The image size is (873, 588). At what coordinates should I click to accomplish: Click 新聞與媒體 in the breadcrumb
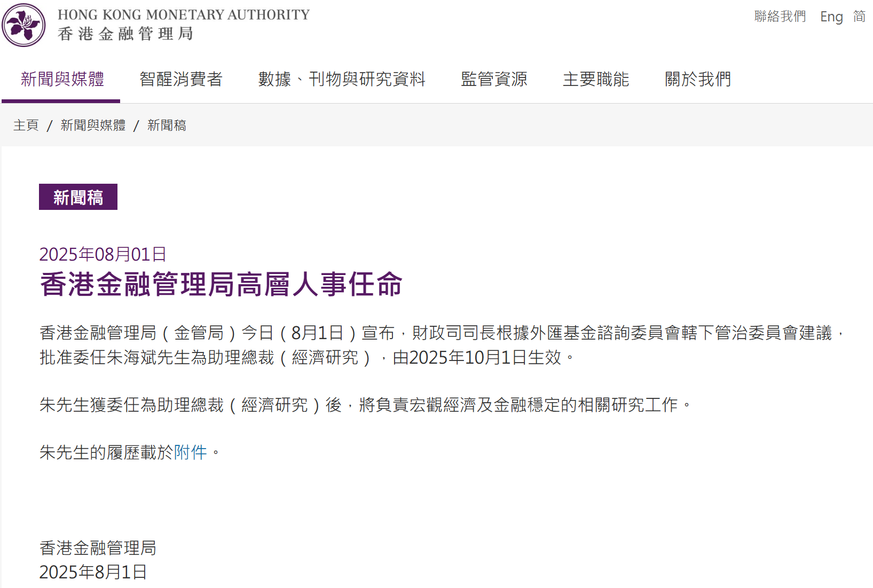93,125
